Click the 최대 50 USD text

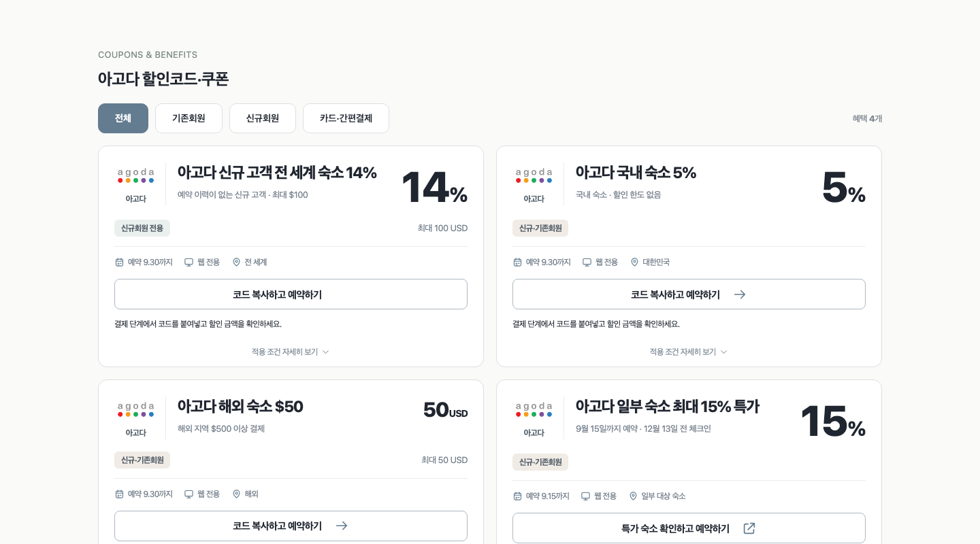[444, 460]
